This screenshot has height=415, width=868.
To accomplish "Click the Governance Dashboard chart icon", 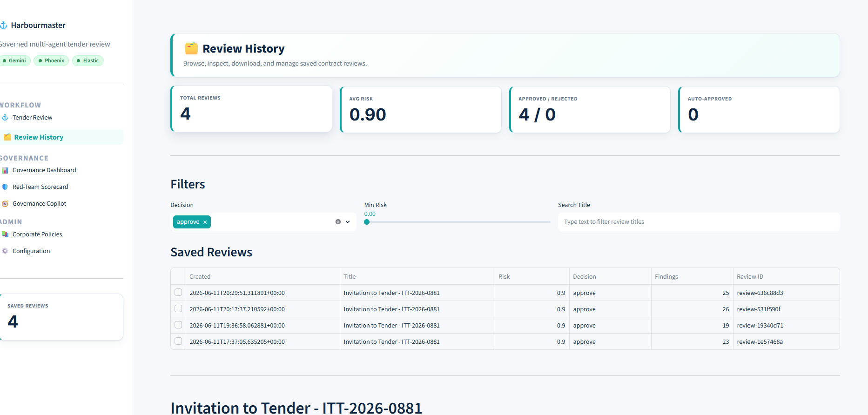I will point(5,170).
